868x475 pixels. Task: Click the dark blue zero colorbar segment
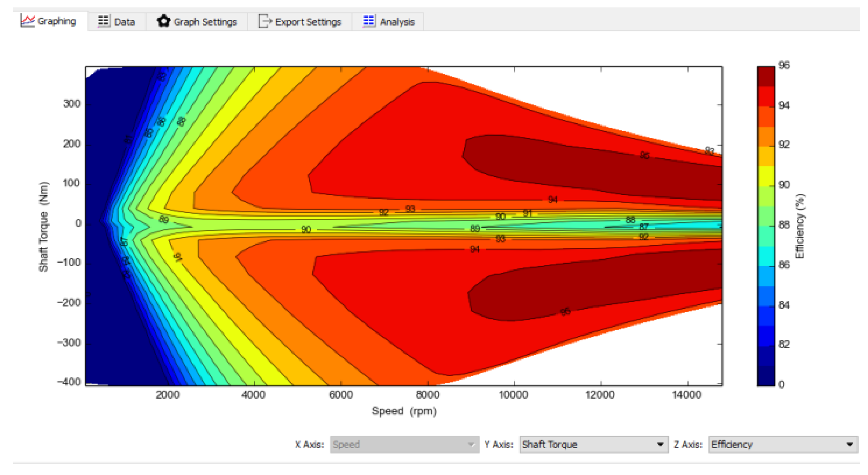766,376
